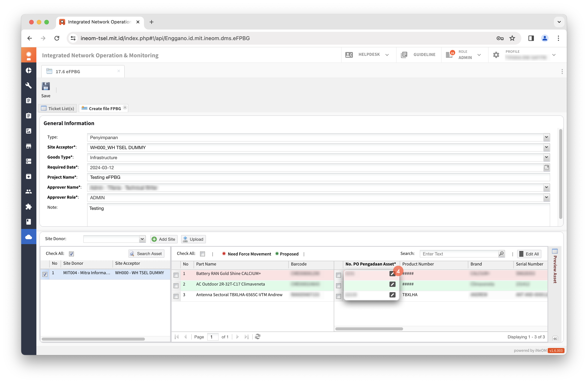The width and height of the screenshot is (588, 383).
Task: Click the iNeOM orange logo icon
Action: pyautogui.click(x=29, y=55)
